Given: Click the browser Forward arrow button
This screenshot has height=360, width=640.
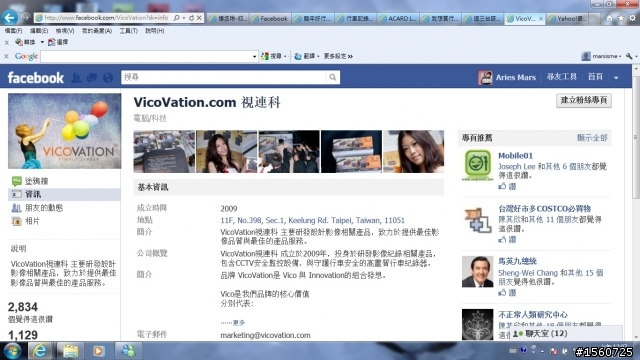Looking at the screenshot, I should [x=25, y=18].
